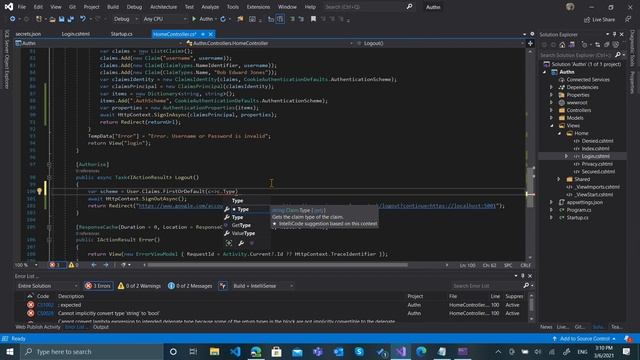
Task: Open the Entire Solution scope dropdown
Action: point(47,286)
